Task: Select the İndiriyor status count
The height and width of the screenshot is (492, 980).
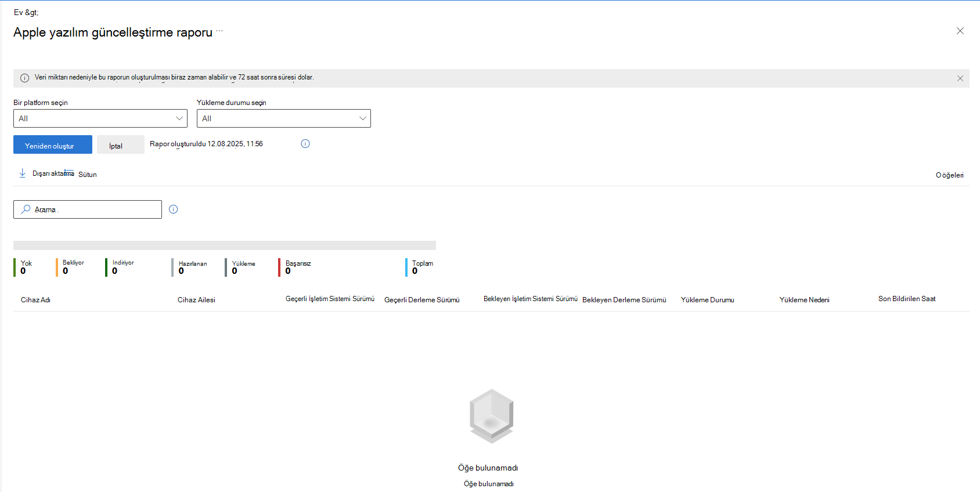Action: pyautogui.click(x=121, y=267)
